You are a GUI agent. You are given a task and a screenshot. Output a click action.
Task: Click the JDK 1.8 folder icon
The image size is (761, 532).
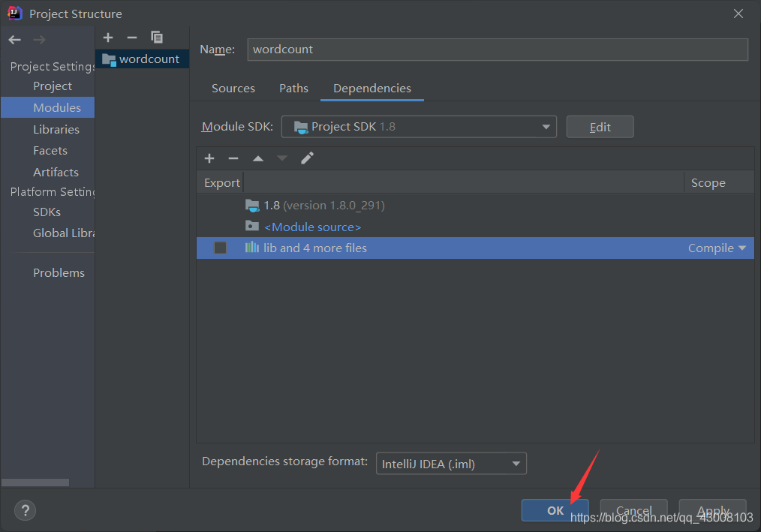pos(252,206)
